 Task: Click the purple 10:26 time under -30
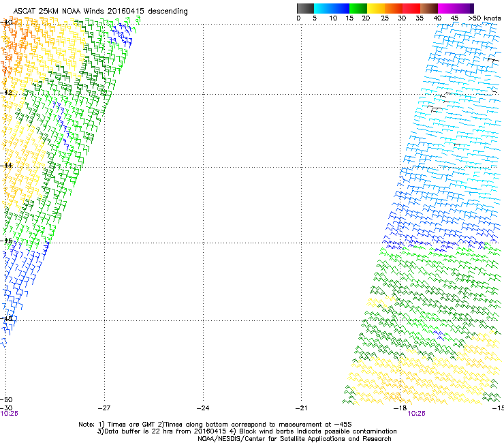point(9,414)
